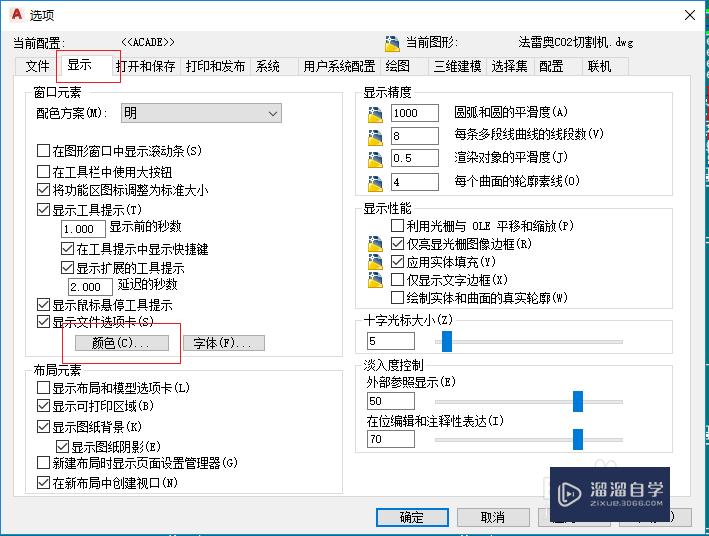Enable 在图形窗口中显示滚动条 checkbox
709x536 pixels.
43,151
